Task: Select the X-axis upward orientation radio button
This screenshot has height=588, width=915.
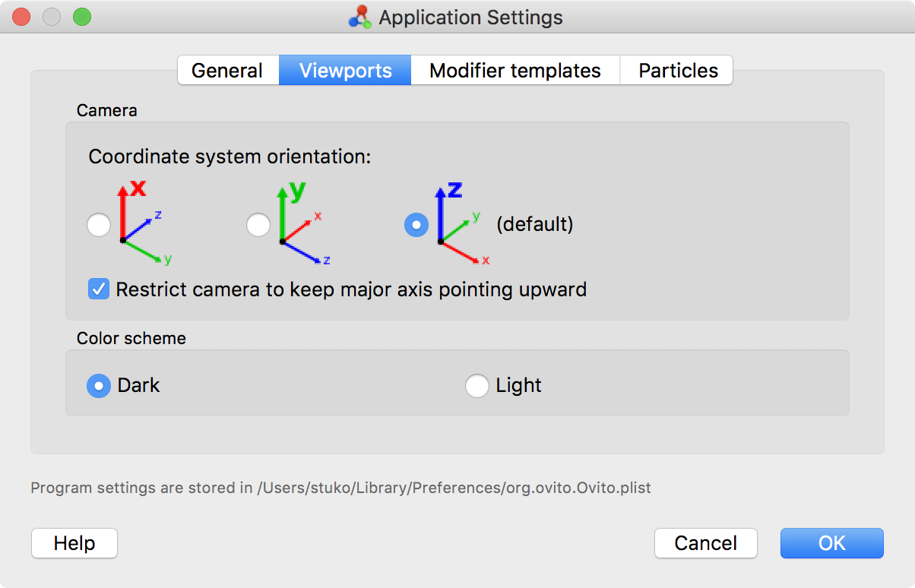Action: pyautogui.click(x=99, y=225)
